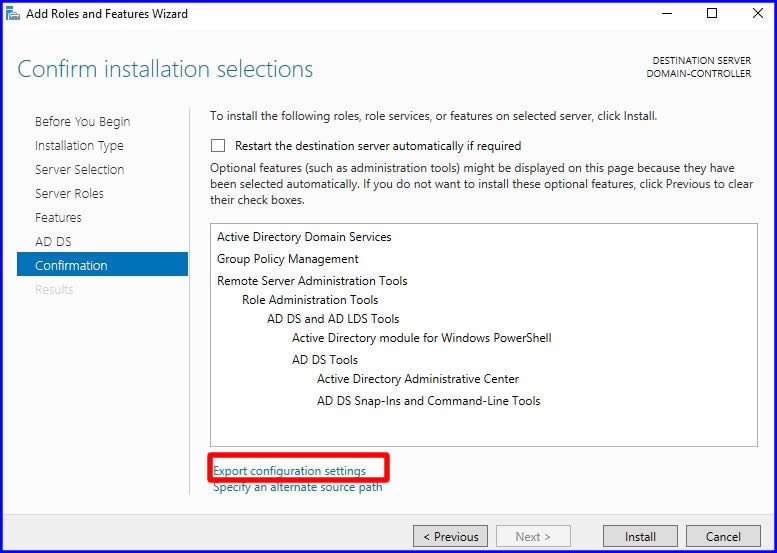The height and width of the screenshot is (553, 777).
Task: Select AD DS and AD LDS Tools
Action: [333, 319]
